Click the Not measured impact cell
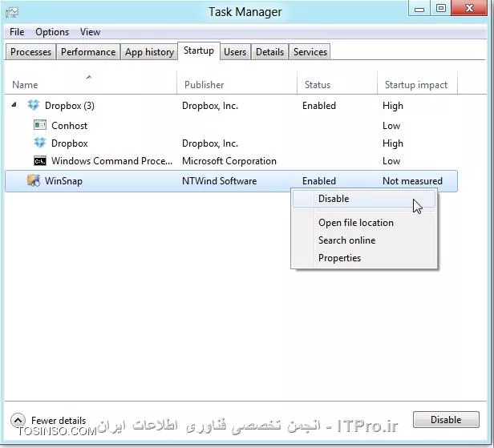 point(413,181)
